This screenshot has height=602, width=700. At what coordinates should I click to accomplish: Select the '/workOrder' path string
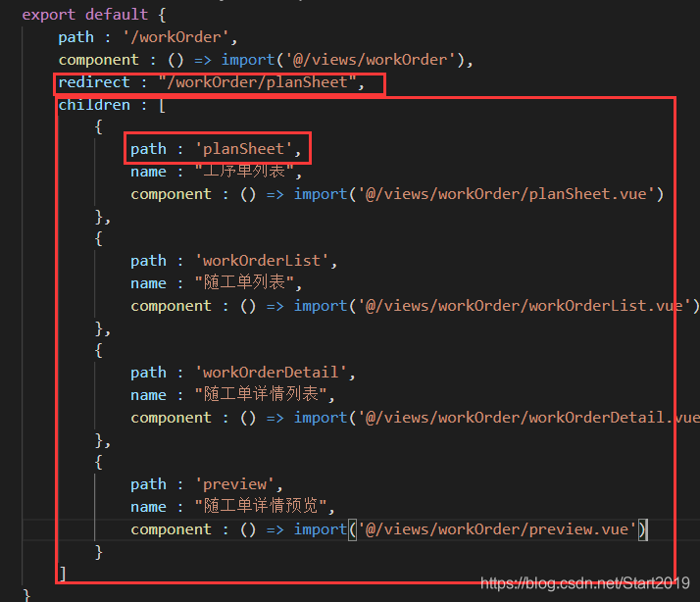click(175, 37)
